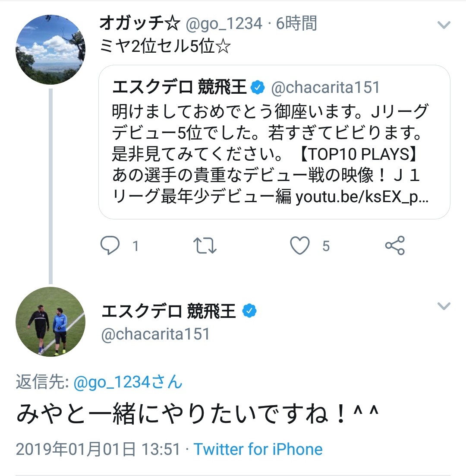Tap the retweet arrows icon

click(x=205, y=245)
